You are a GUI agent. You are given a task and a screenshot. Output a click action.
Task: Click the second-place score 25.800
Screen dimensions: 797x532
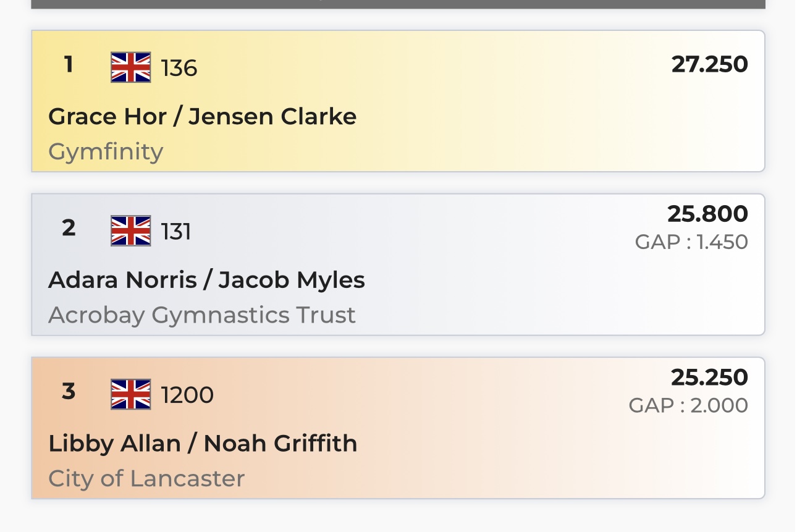(x=707, y=214)
